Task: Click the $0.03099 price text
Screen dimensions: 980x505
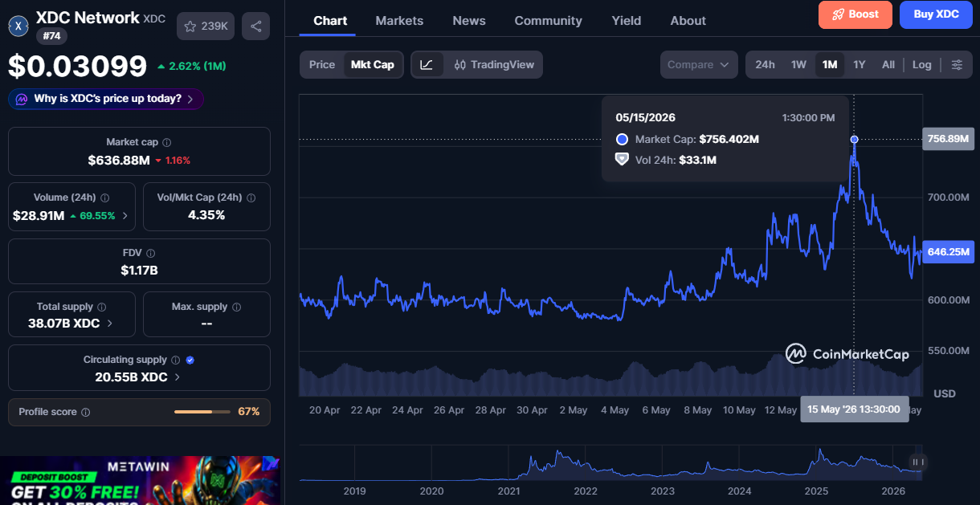Action: [78, 67]
